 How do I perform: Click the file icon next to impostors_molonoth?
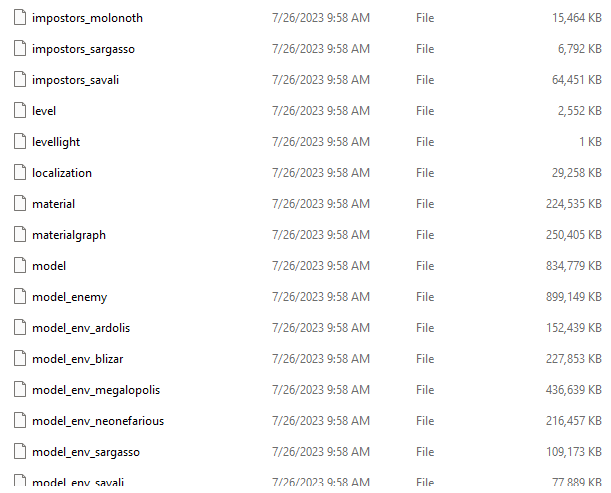[20, 18]
